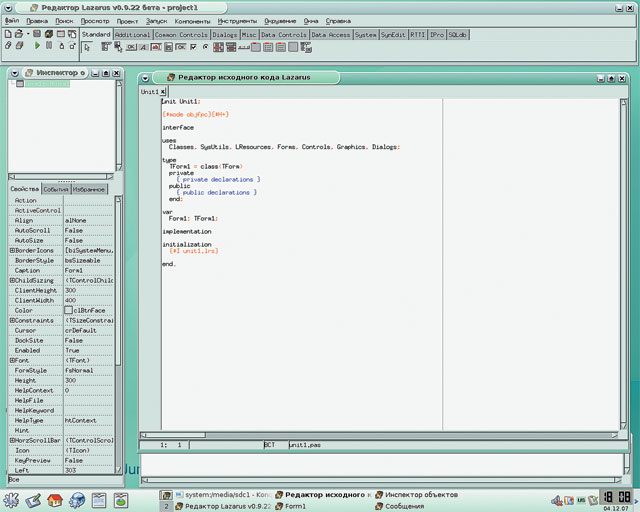Switch to Сообщения window in taskbar
Screen dimensions: 640x512
coord(400,506)
